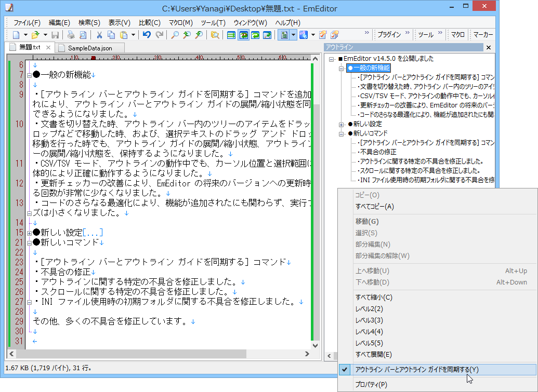The width and height of the screenshot is (538, 392).
Task: Toggle the Outline plug-in tree icon
Action: (284, 35)
